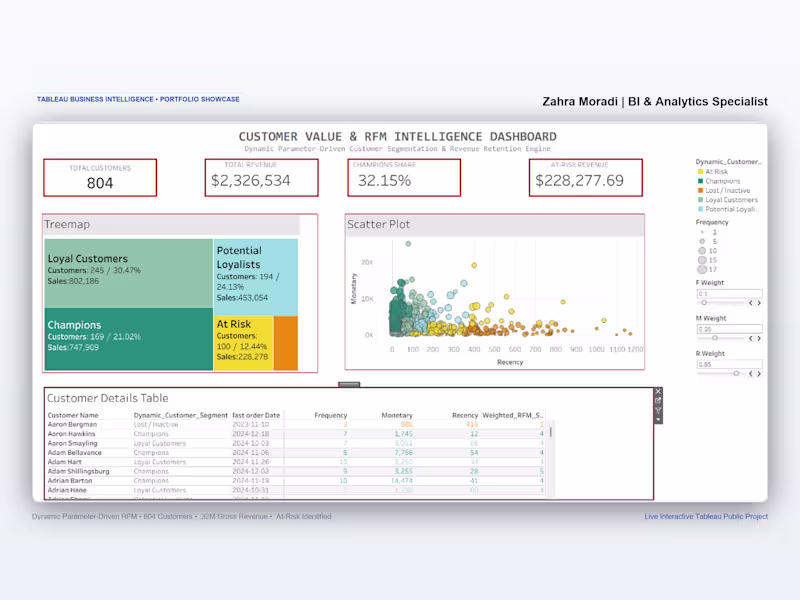Click the R Weight slider handle
This screenshot has height=600, width=800.
pyautogui.click(x=736, y=373)
